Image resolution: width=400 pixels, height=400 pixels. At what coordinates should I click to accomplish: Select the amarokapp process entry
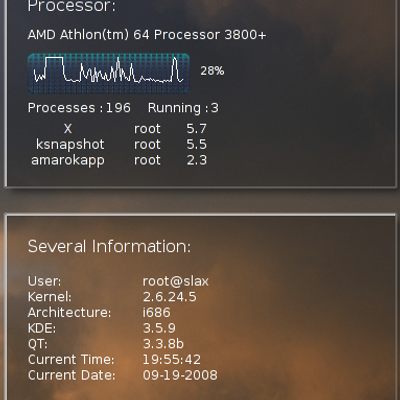68,160
